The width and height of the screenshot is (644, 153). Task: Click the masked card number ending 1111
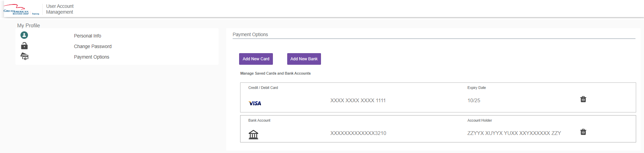click(x=358, y=101)
